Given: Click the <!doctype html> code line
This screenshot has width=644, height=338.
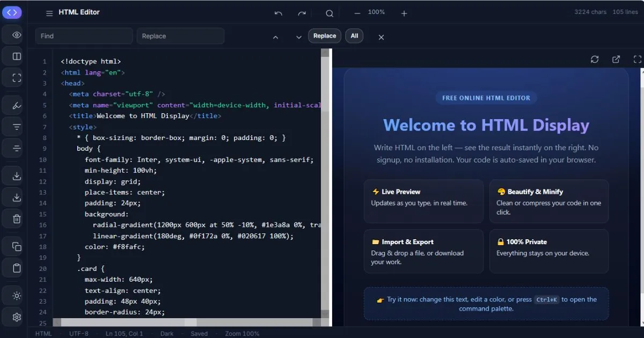Looking at the screenshot, I should (x=91, y=61).
